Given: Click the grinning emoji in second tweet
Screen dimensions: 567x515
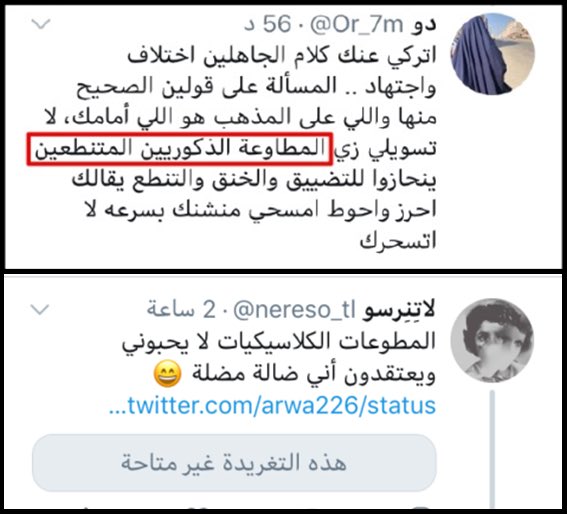Looking at the screenshot, I should [x=167, y=374].
